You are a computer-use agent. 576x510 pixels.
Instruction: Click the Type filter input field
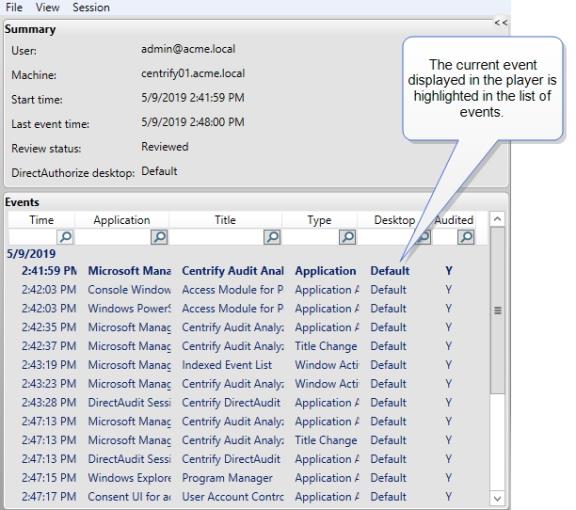(310, 237)
